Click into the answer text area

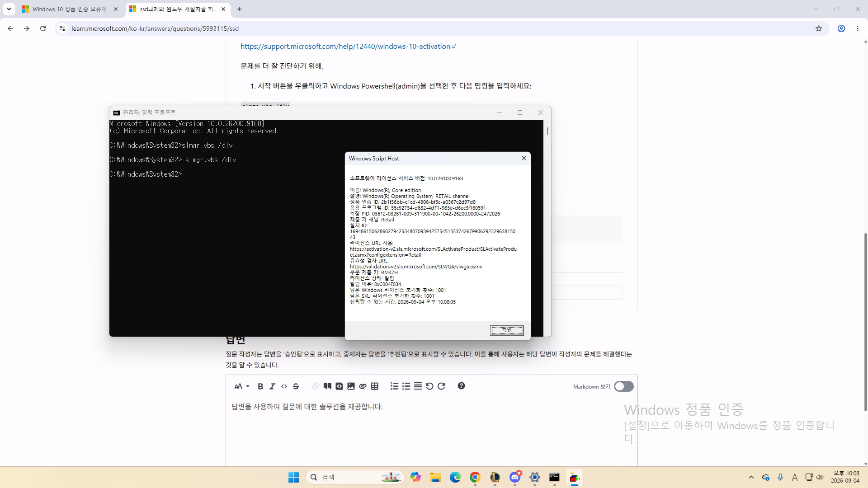click(432, 432)
